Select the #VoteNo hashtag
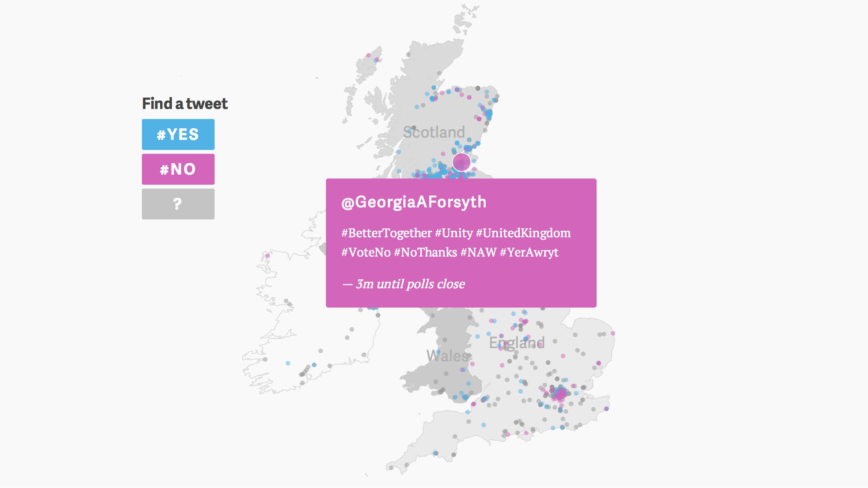Image resolution: width=868 pixels, height=488 pixels. point(366,252)
